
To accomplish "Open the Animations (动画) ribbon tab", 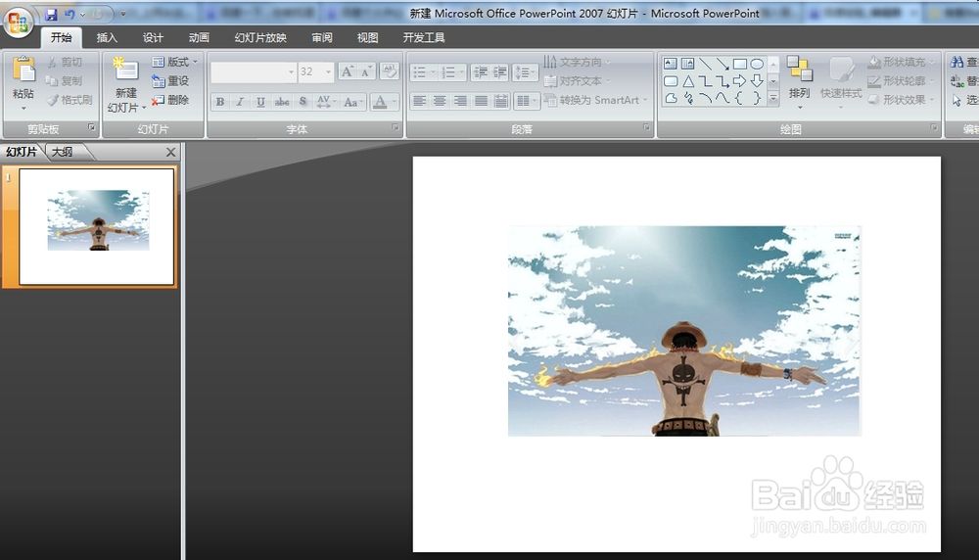I will click(199, 38).
